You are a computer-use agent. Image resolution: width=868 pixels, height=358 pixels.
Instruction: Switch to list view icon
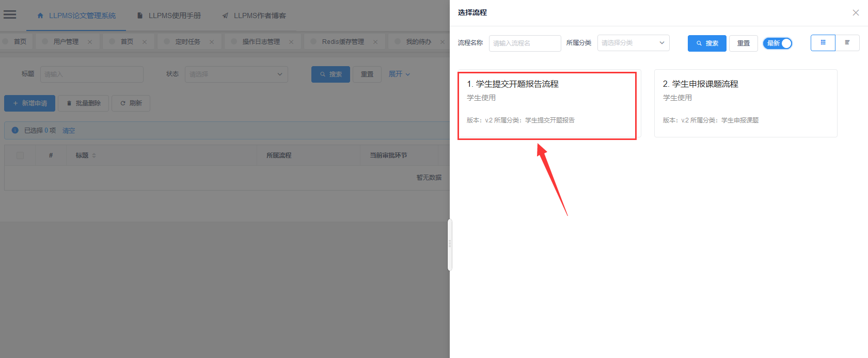coord(847,43)
